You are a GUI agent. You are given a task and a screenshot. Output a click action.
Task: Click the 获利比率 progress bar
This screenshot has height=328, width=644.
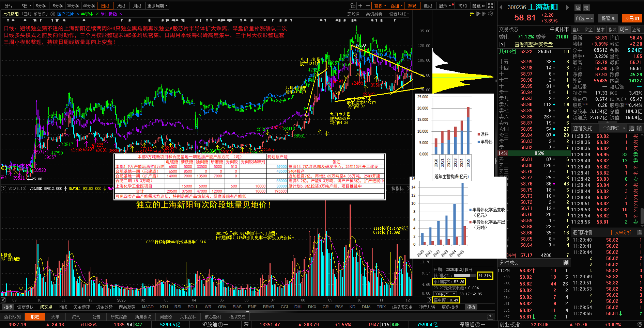[465, 276]
